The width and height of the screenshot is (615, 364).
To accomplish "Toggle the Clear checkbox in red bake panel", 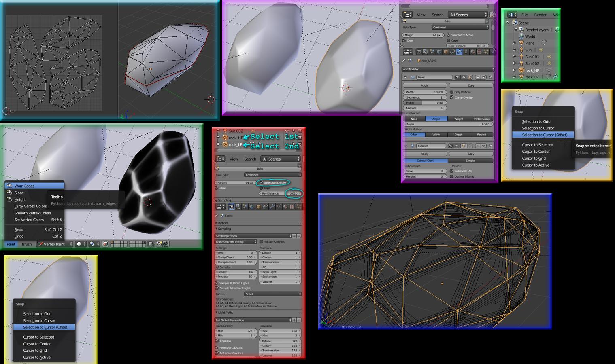I will [217, 188].
